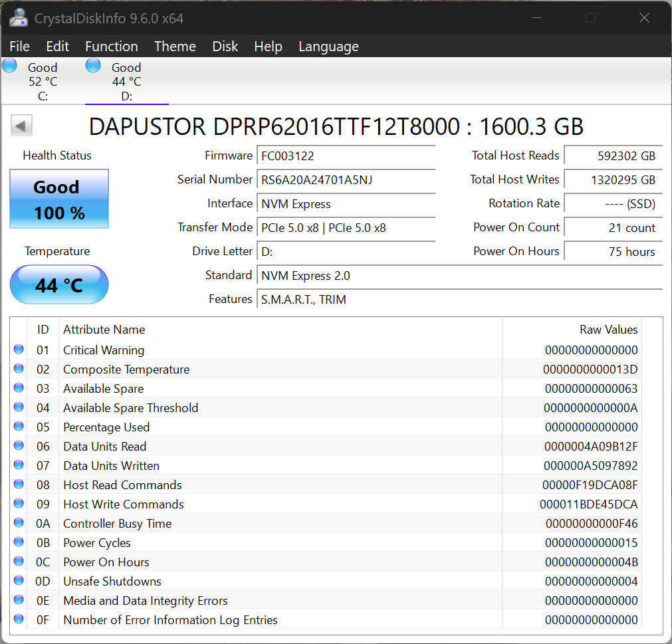
Task: Switch to the C: drive tab
Action: [x=43, y=81]
